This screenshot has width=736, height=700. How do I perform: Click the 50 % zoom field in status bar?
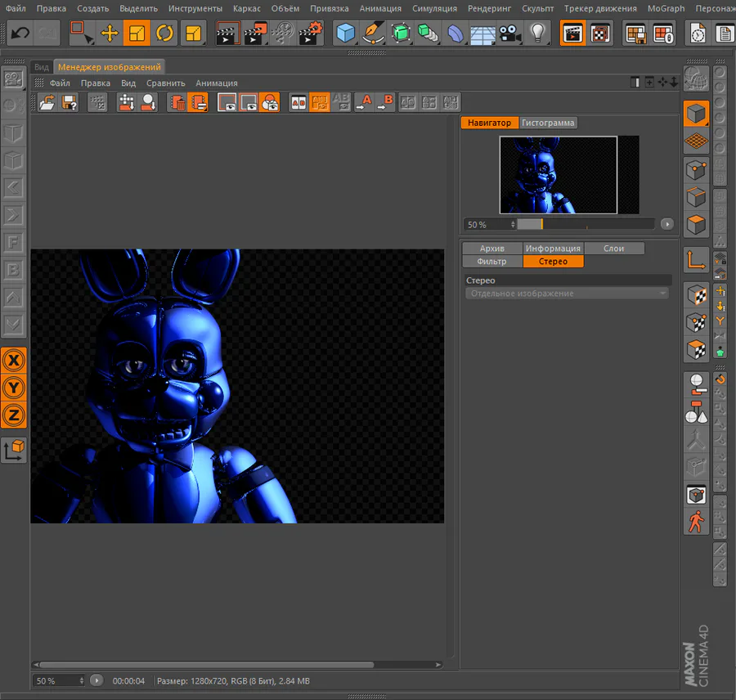(x=56, y=680)
